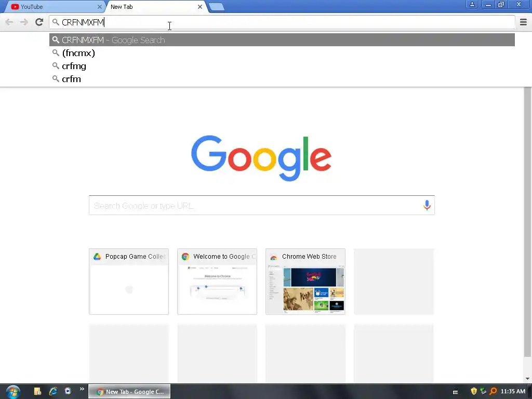
Task: Click the Google logo
Action: pyautogui.click(x=261, y=158)
